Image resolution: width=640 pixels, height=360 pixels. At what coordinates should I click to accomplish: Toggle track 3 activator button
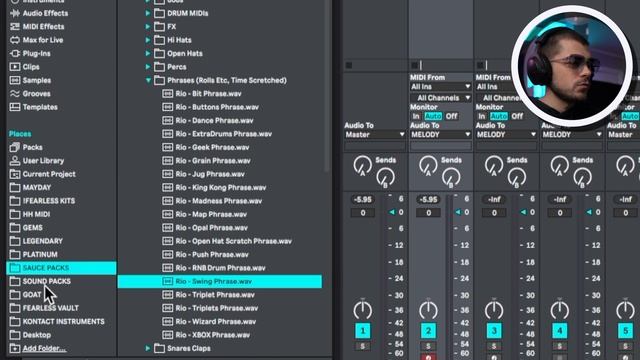(x=494, y=331)
